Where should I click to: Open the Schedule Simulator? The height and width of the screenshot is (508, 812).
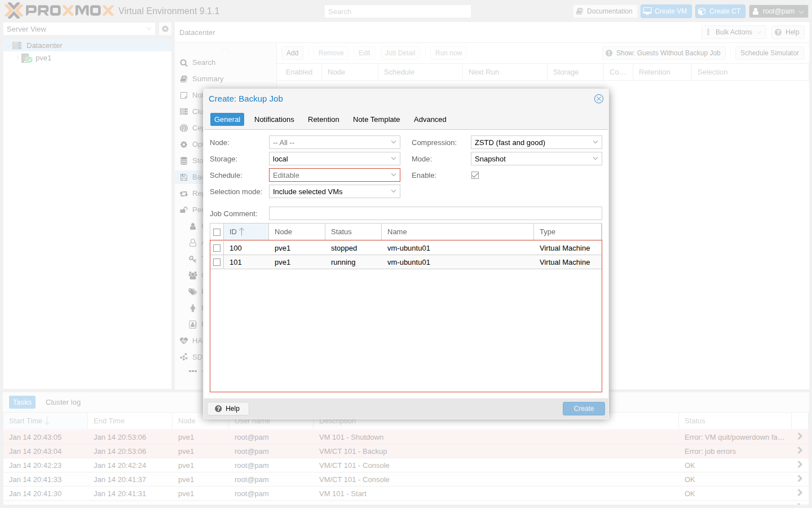coord(769,52)
